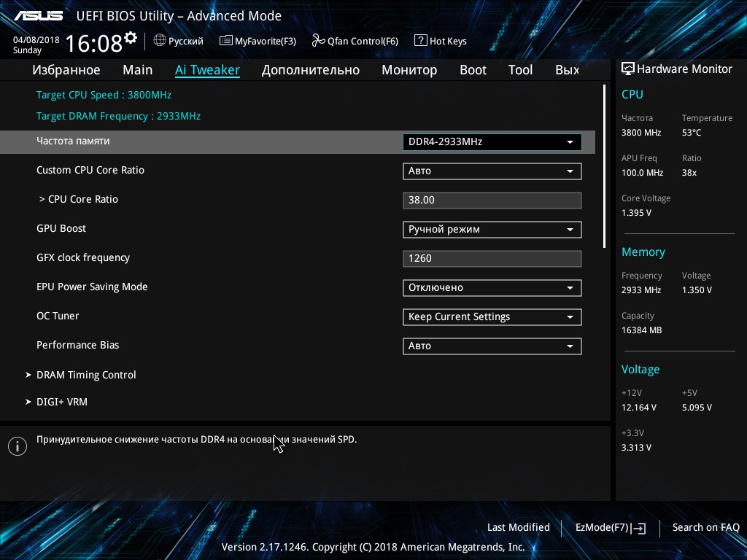Open EPU Power Saving Mode dropdown
Screen dimensions: 747x560
click(x=492, y=287)
